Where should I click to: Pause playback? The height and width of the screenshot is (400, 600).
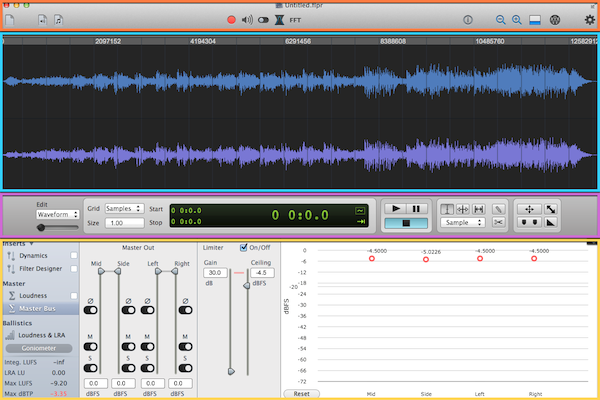click(417, 209)
